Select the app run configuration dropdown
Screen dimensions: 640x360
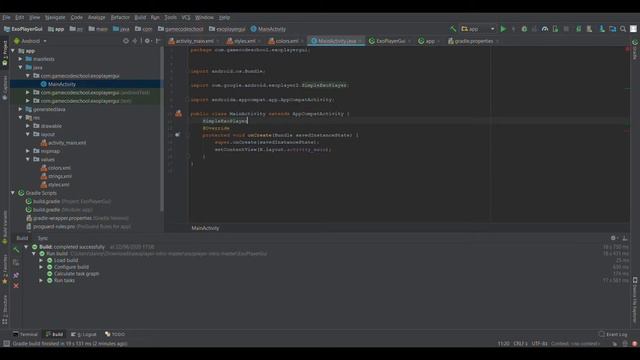tap(478, 29)
